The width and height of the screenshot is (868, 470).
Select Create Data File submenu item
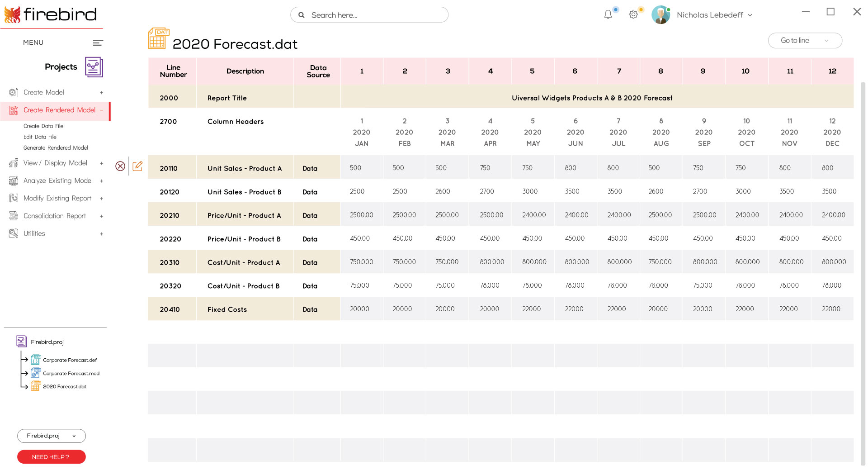(x=43, y=126)
